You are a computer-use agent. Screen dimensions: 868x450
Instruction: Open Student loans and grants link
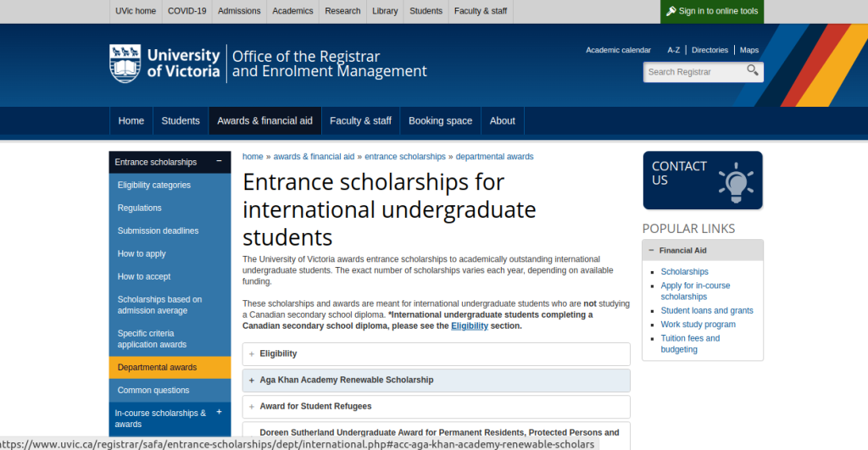click(707, 310)
